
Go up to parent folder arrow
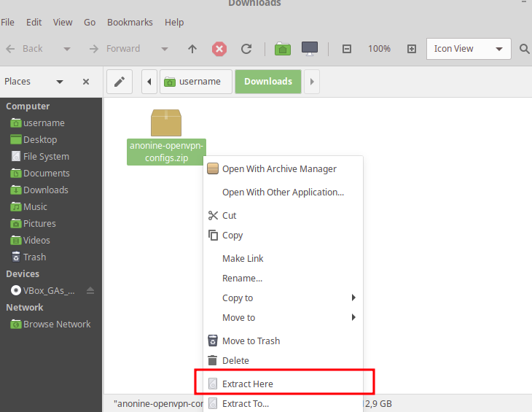coord(192,49)
